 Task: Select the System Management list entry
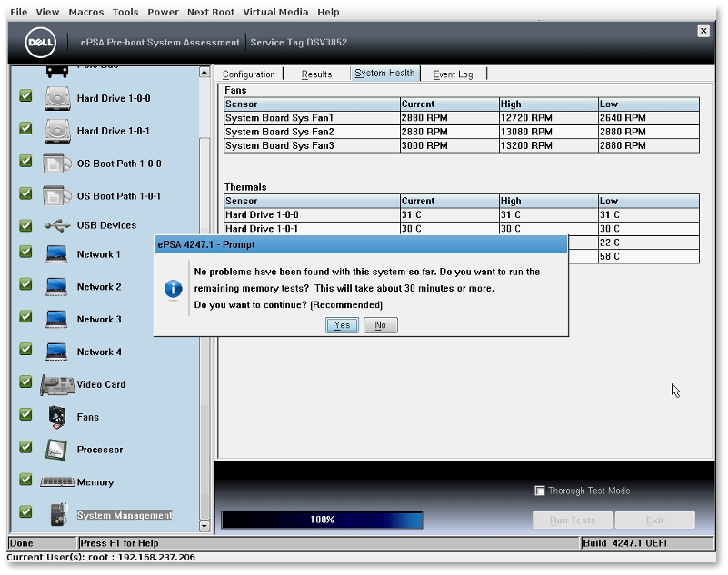125,515
